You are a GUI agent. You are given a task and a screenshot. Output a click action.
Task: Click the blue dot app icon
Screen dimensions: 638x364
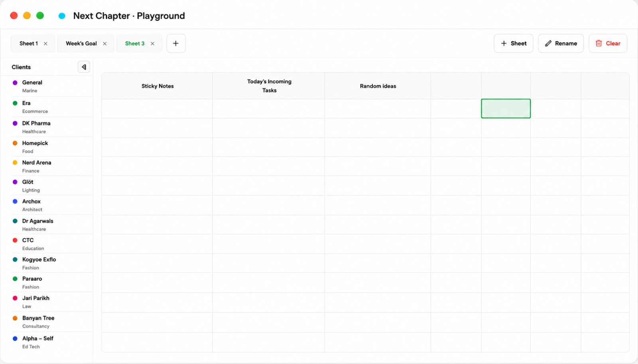pos(62,16)
